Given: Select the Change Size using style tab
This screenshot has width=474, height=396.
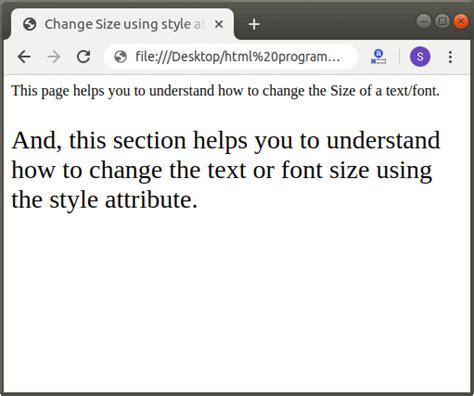Looking at the screenshot, I should pos(123,24).
